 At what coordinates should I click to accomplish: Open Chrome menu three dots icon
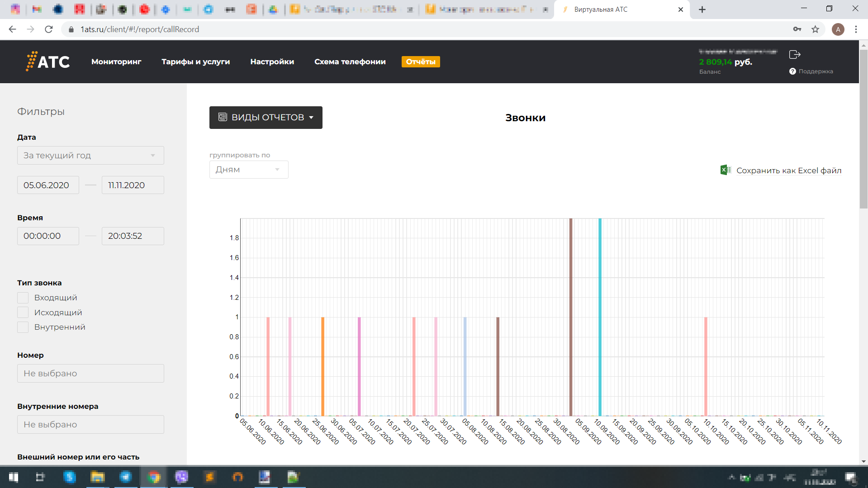click(856, 29)
